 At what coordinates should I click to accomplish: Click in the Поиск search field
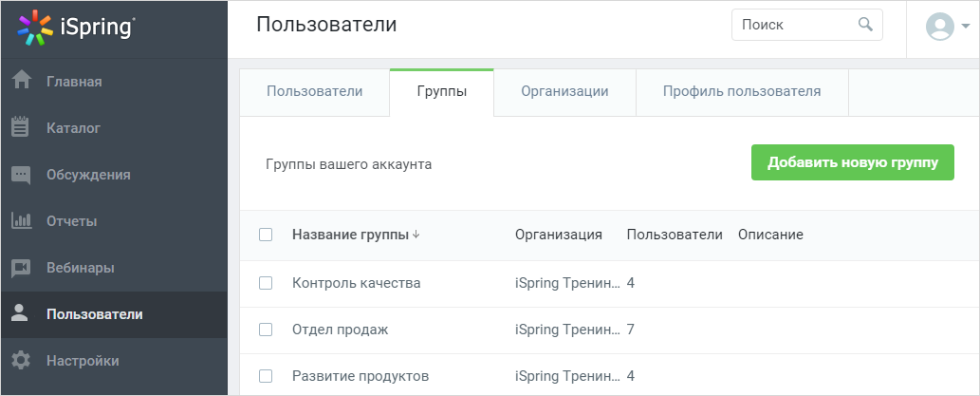pyautogui.click(x=807, y=25)
